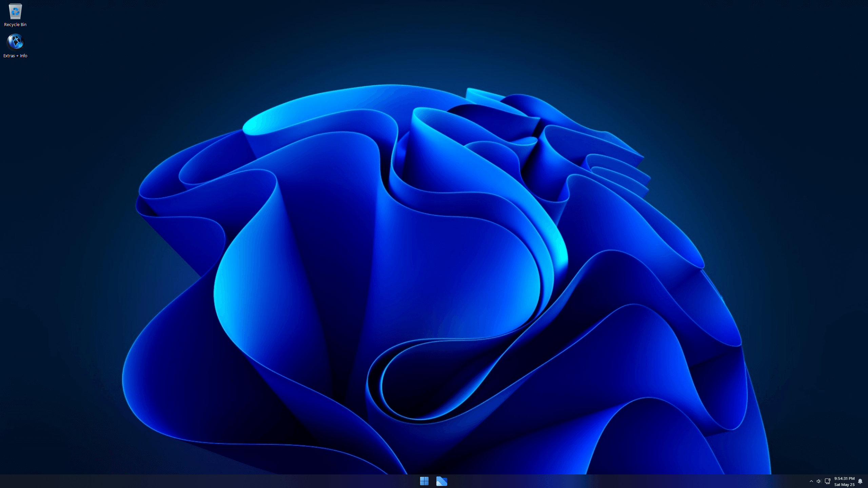
Task: Expand the hidden tray icons chevron
Action: [x=811, y=481]
